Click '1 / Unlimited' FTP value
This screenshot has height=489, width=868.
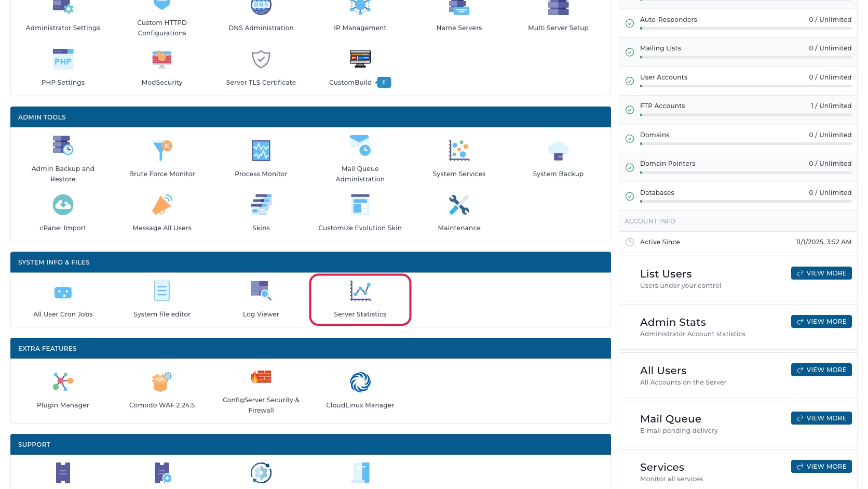(831, 106)
